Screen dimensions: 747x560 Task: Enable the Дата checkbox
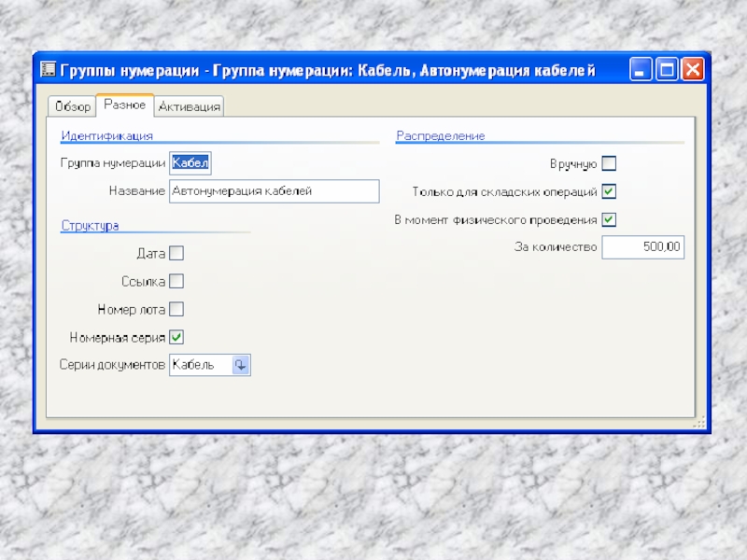click(176, 253)
